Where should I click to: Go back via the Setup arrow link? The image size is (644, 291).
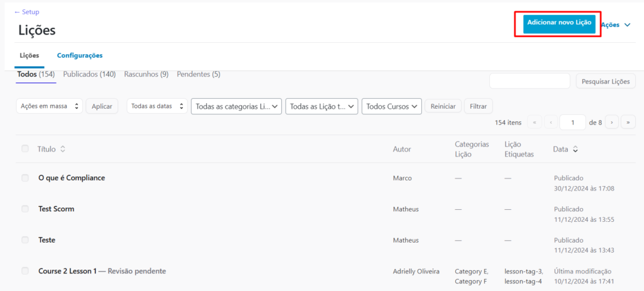click(x=26, y=12)
